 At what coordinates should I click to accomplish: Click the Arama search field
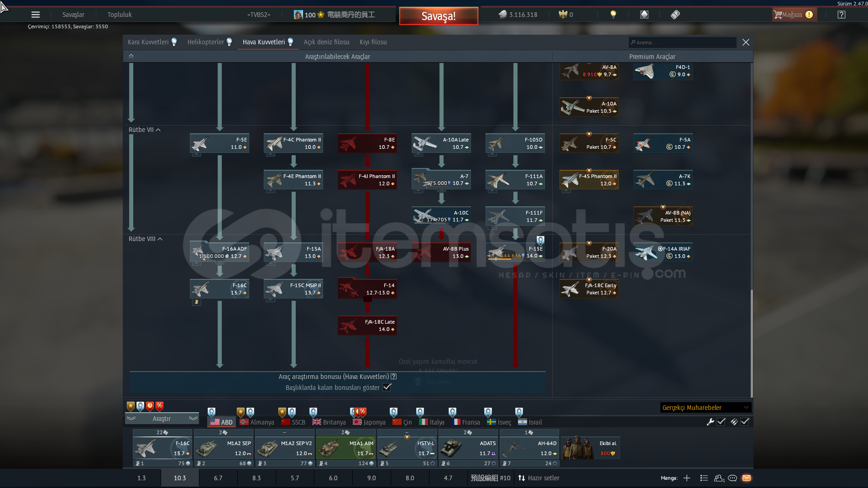(x=682, y=42)
